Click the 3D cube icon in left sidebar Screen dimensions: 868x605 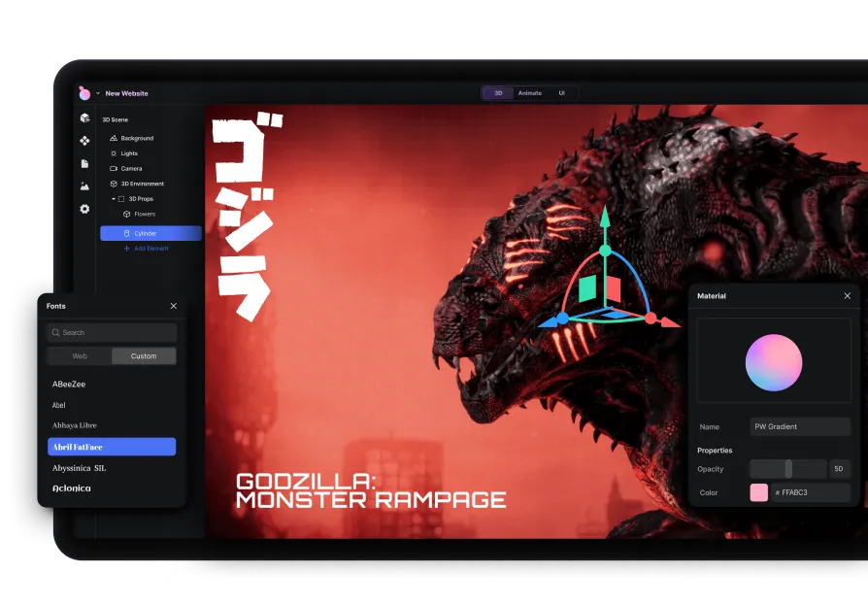coord(84,118)
